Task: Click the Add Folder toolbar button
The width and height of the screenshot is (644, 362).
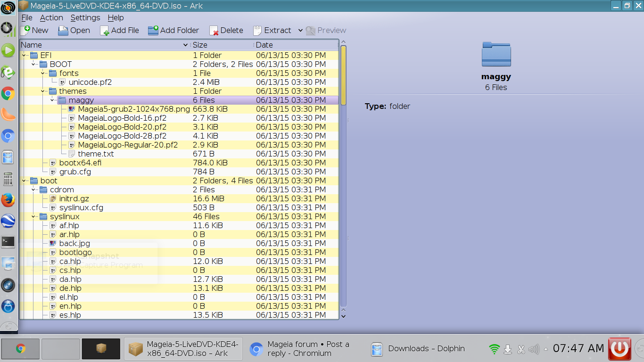Action: (x=173, y=30)
